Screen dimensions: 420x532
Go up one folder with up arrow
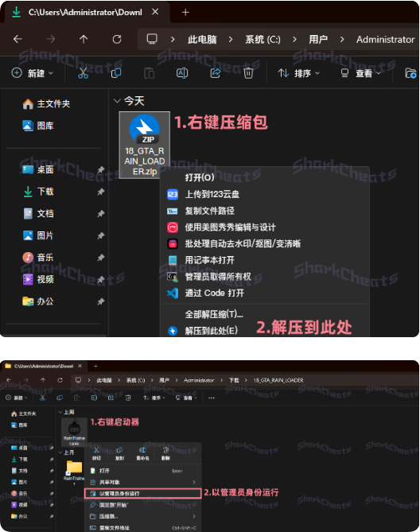coord(84,39)
